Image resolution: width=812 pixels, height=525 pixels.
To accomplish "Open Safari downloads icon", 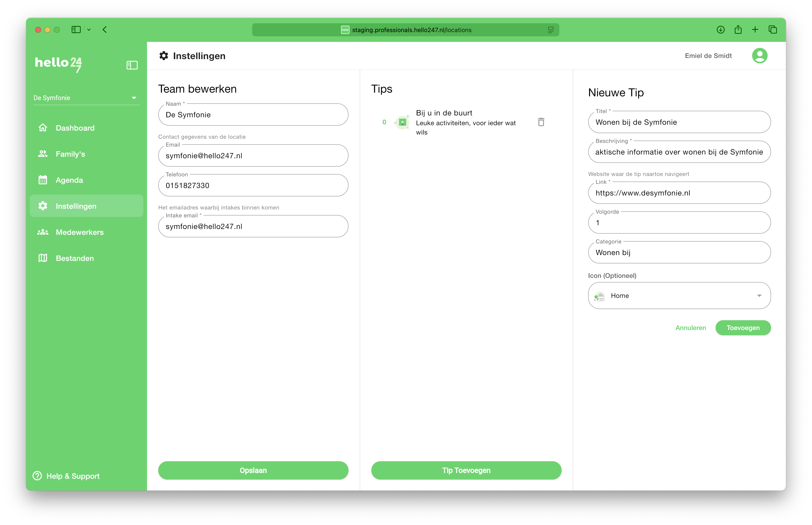I will tap(720, 30).
